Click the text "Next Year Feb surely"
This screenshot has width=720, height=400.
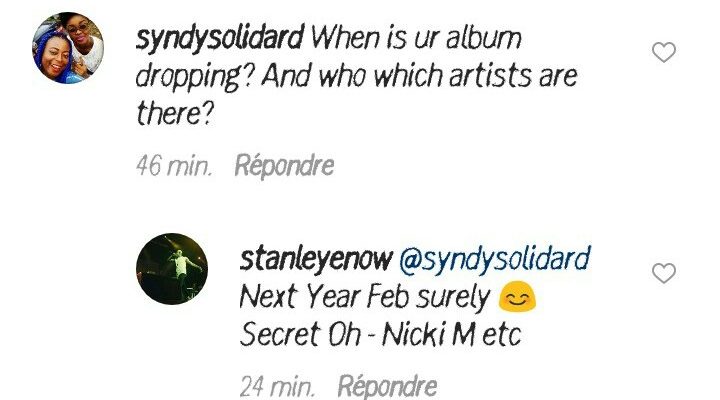[365, 297]
